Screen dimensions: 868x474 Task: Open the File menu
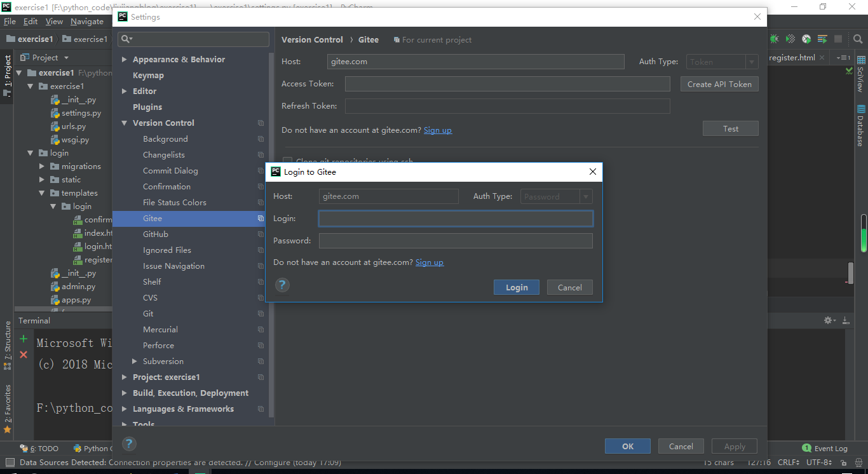coord(10,22)
